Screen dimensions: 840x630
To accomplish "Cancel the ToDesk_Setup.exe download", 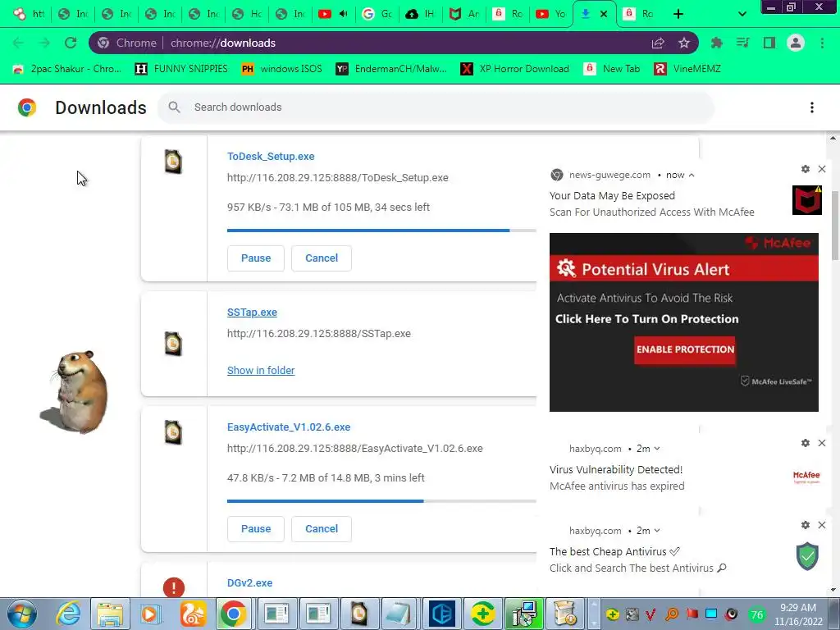I will [322, 258].
